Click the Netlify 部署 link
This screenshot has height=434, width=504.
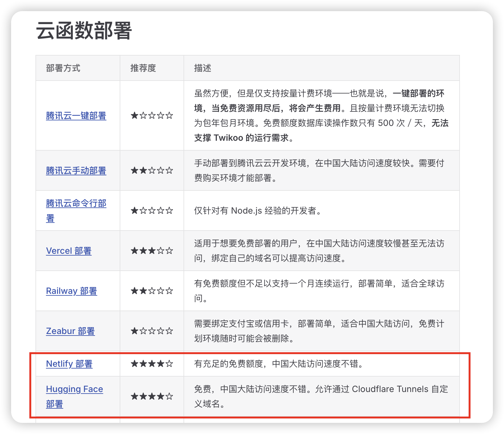tap(69, 364)
